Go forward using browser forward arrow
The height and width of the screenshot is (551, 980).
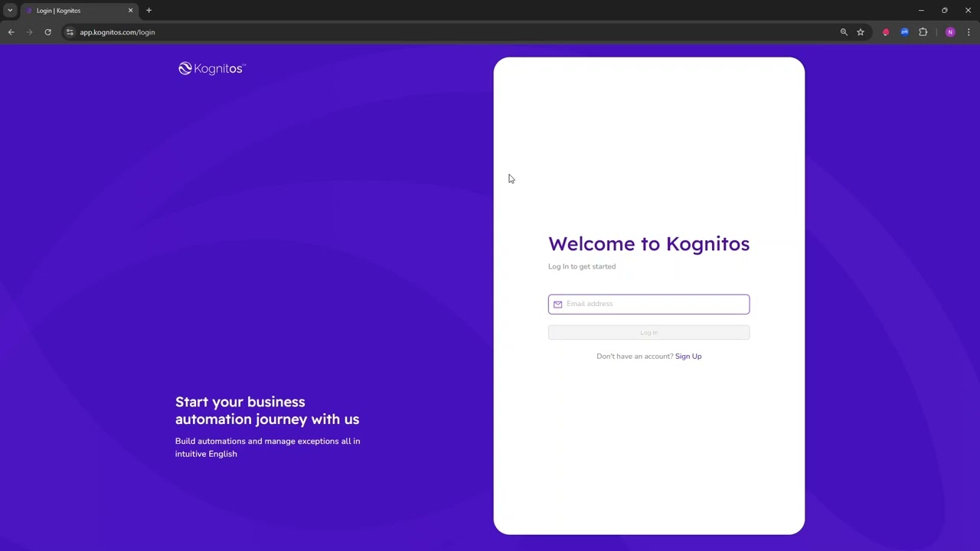[x=29, y=32]
